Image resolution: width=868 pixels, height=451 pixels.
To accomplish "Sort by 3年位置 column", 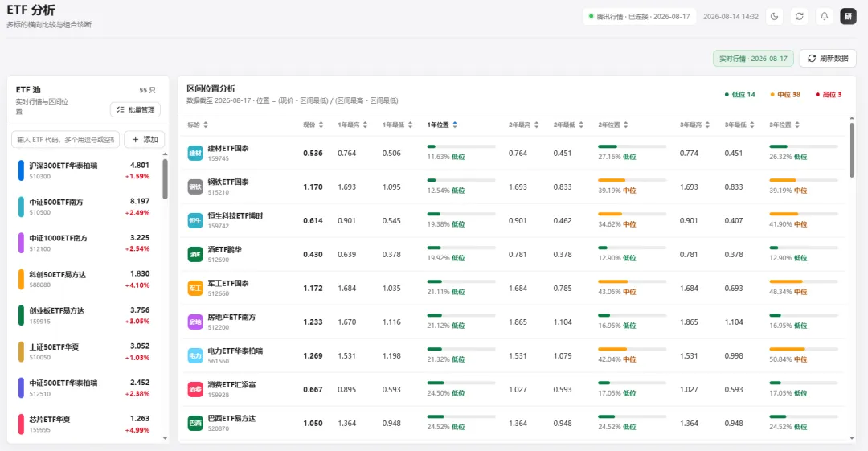I will click(x=784, y=125).
